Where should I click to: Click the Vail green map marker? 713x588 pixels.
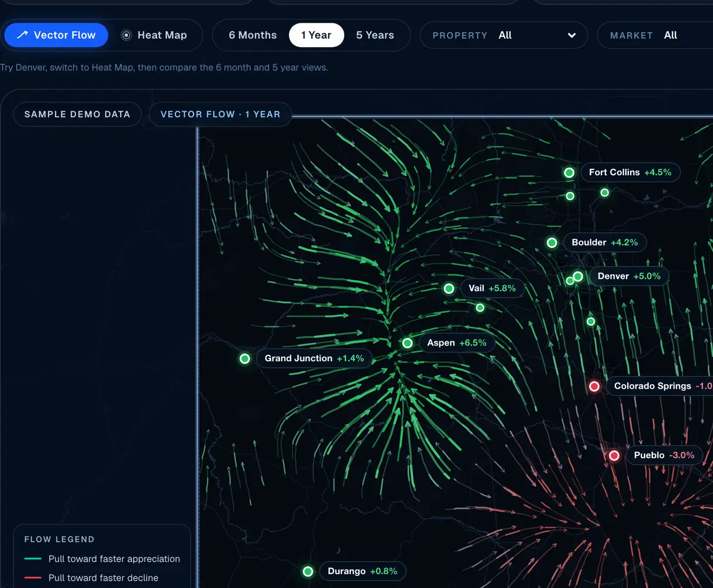(x=449, y=288)
